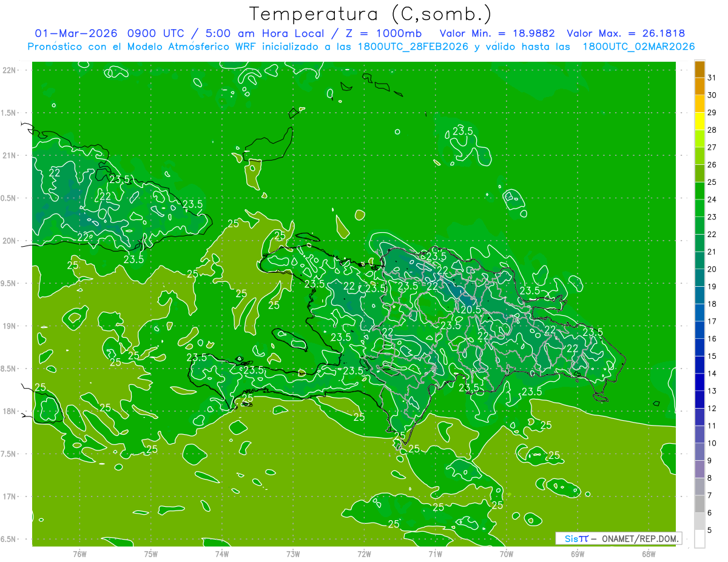Click the '20.5' contour label on map
The width and height of the screenshot is (728, 562).
tap(471, 309)
